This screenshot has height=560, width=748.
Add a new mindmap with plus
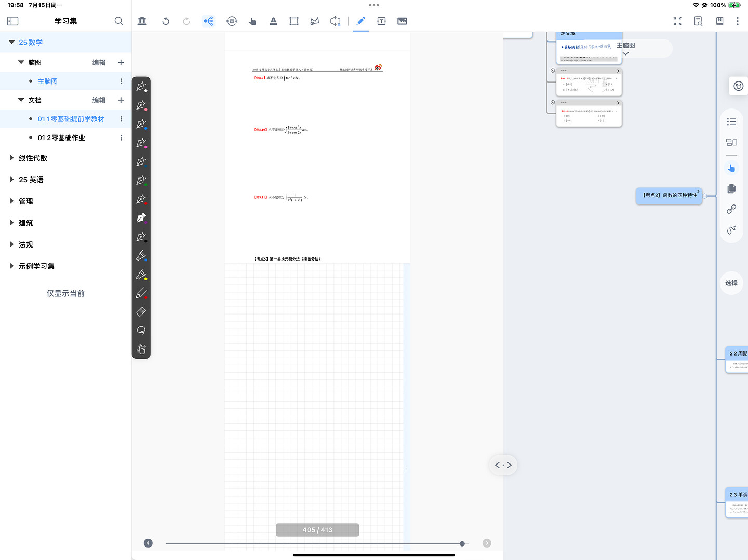pyautogui.click(x=121, y=62)
